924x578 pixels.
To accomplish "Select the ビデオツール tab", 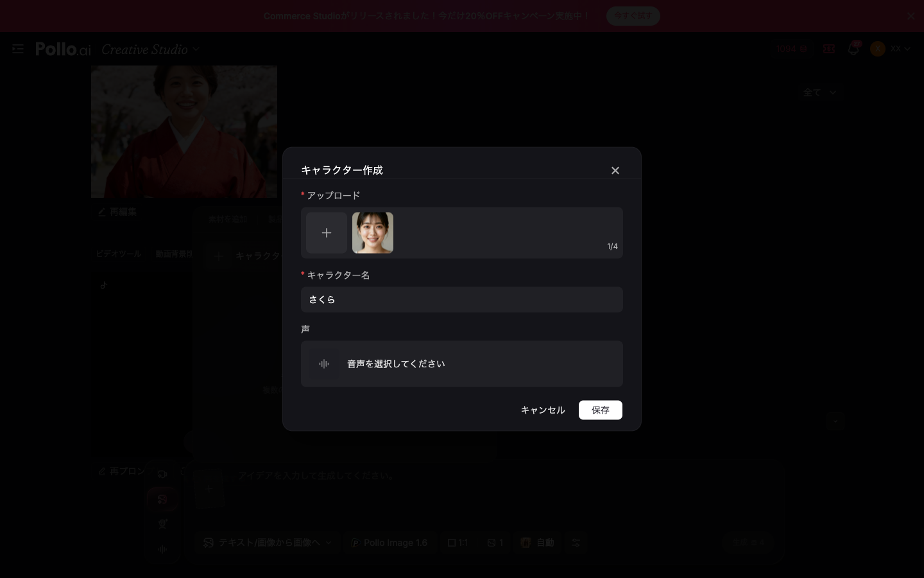I will tap(118, 254).
